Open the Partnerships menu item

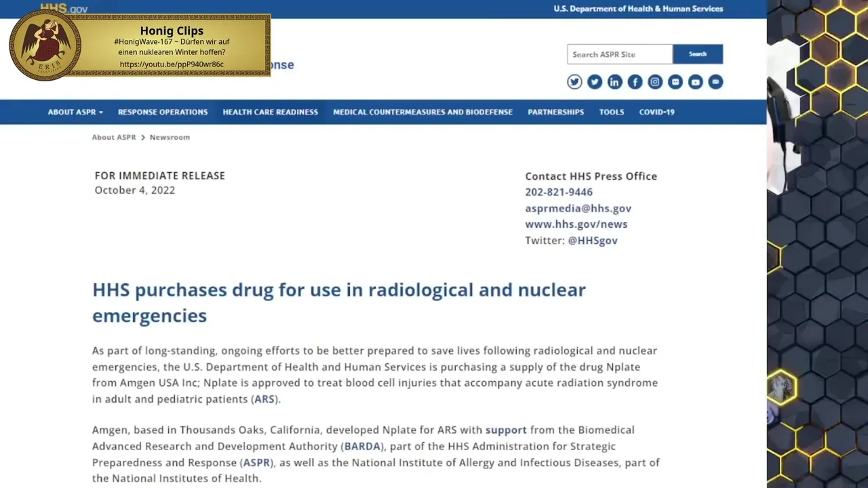(x=555, y=112)
